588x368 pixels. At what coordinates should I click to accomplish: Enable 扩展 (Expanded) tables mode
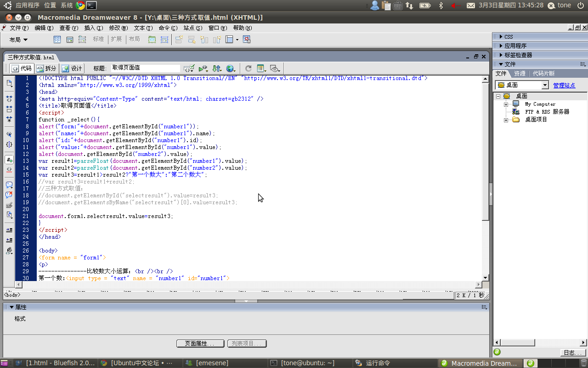click(117, 40)
